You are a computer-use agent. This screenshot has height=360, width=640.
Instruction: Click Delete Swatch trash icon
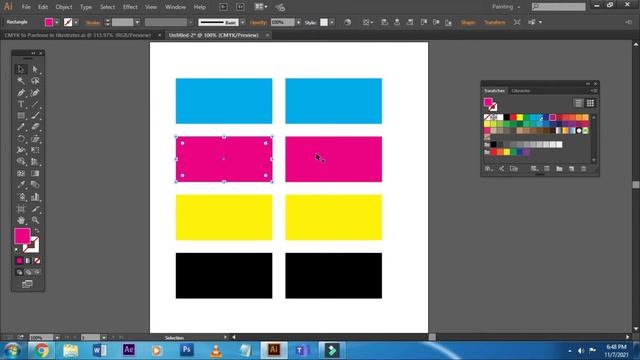[x=584, y=169]
